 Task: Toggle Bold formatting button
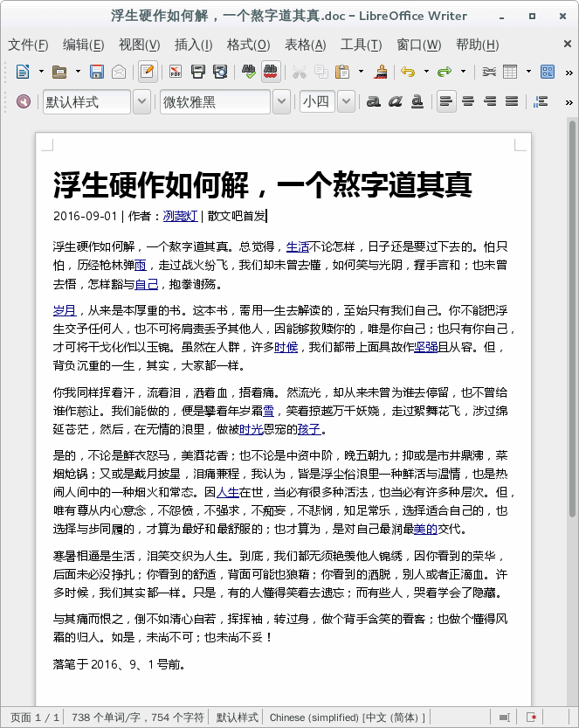pyautogui.click(x=374, y=101)
